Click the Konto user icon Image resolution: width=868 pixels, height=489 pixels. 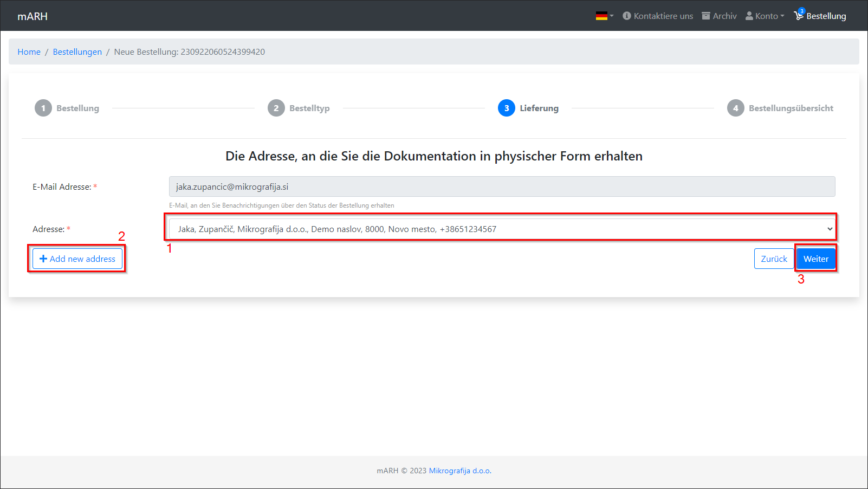(749, 16)
